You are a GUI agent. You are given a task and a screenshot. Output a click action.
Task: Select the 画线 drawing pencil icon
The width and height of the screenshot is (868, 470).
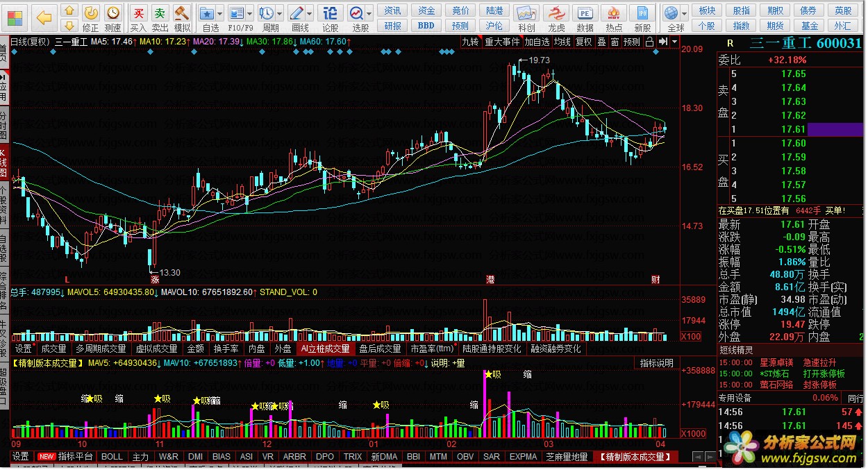(297, 12)
